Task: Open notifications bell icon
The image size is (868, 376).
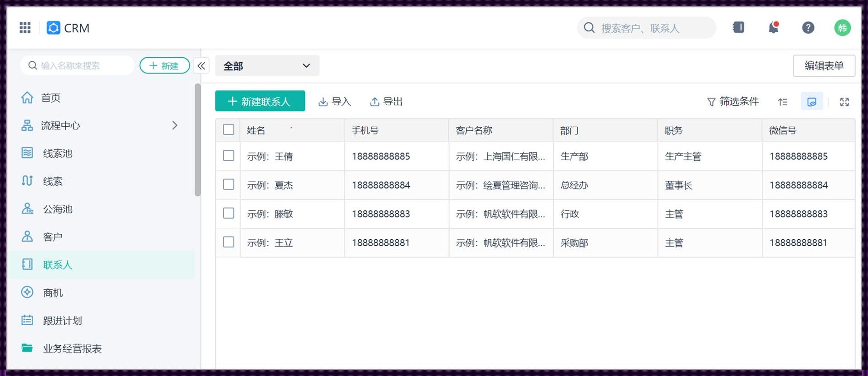Action: 773,28
